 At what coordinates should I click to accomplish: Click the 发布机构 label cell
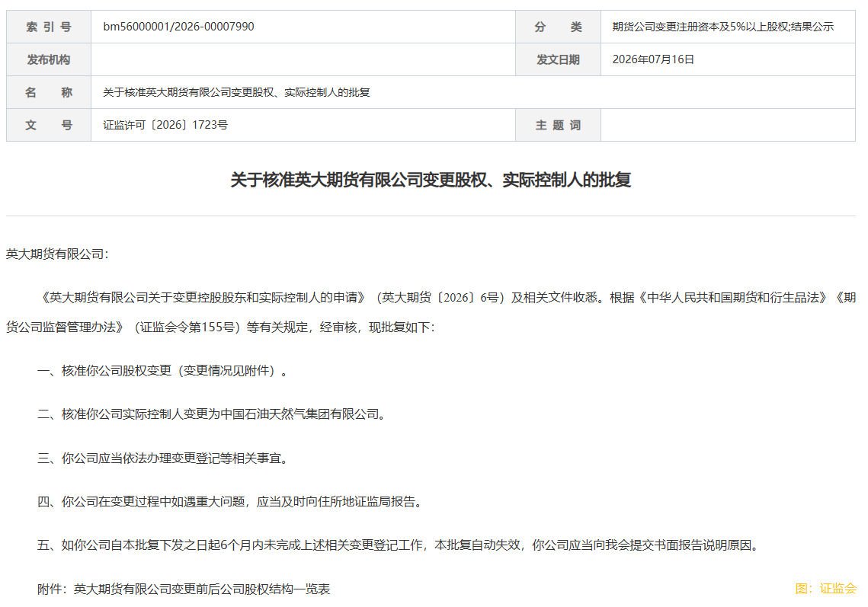click(49, 59)
